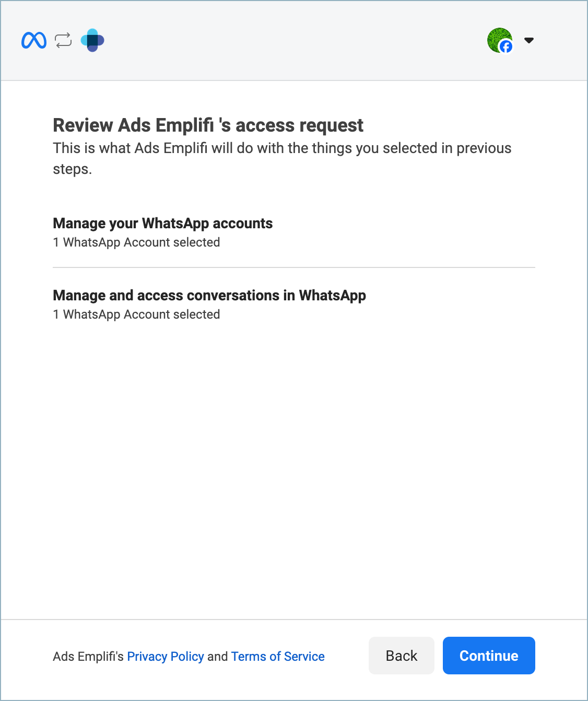Image resolution: width=588 pixels, height=701 pixels.
Task: Click the Continue button
Action: (x=489, y=656)
